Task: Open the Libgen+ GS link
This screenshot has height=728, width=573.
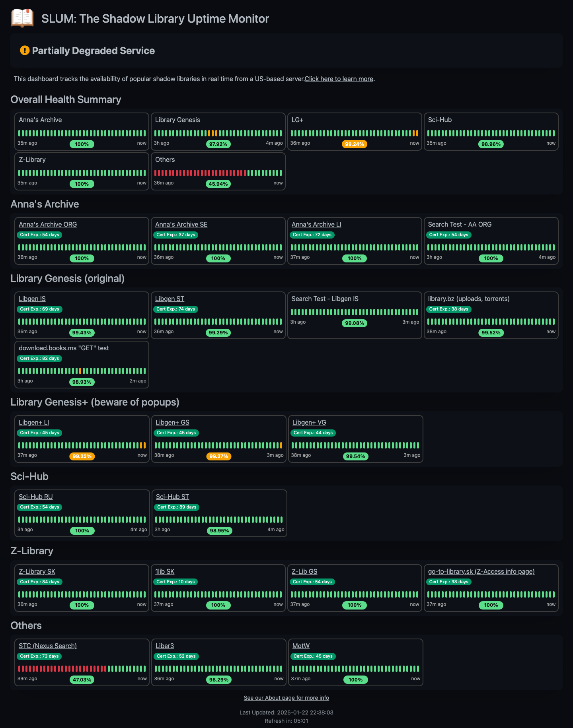Action: [172, 422]
